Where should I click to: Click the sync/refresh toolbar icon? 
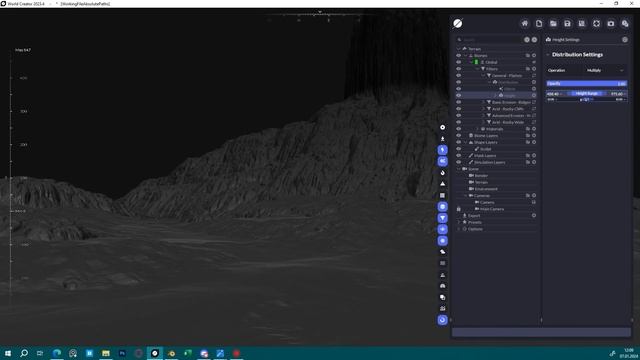coord(596,24)
